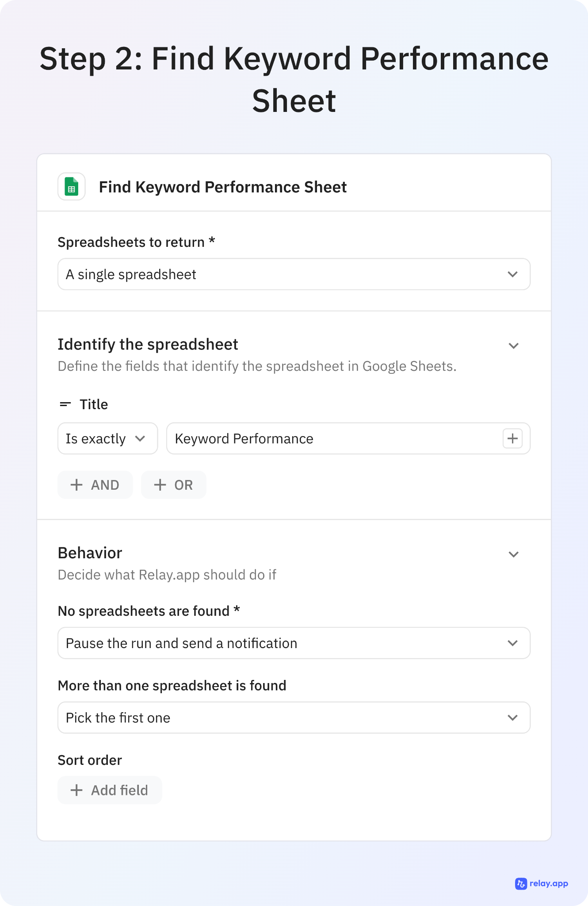Image resolution: width=588 pixels, height=906 pixels.
Task: Click the Step 2 page heading
Action: 294,80
